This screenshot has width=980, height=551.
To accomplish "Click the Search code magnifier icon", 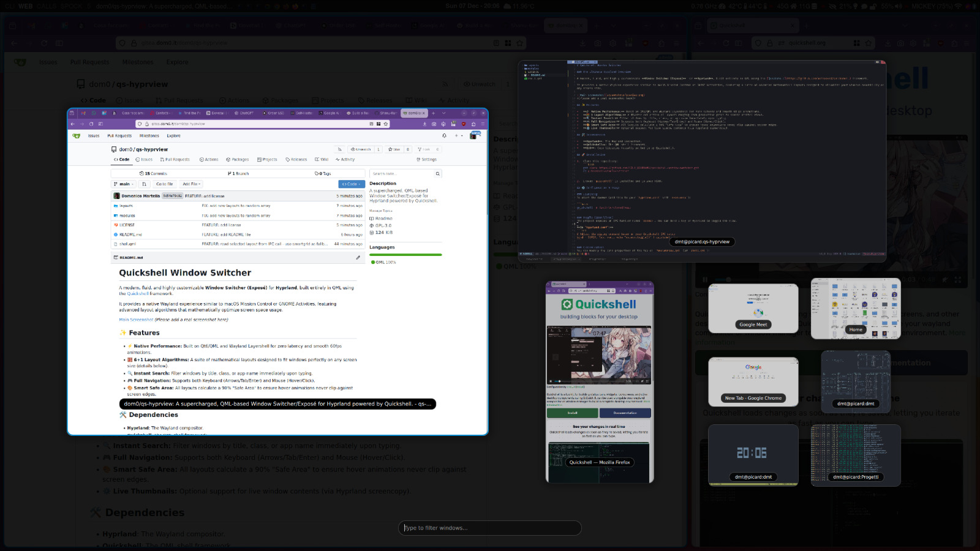I will pos(437,174).
